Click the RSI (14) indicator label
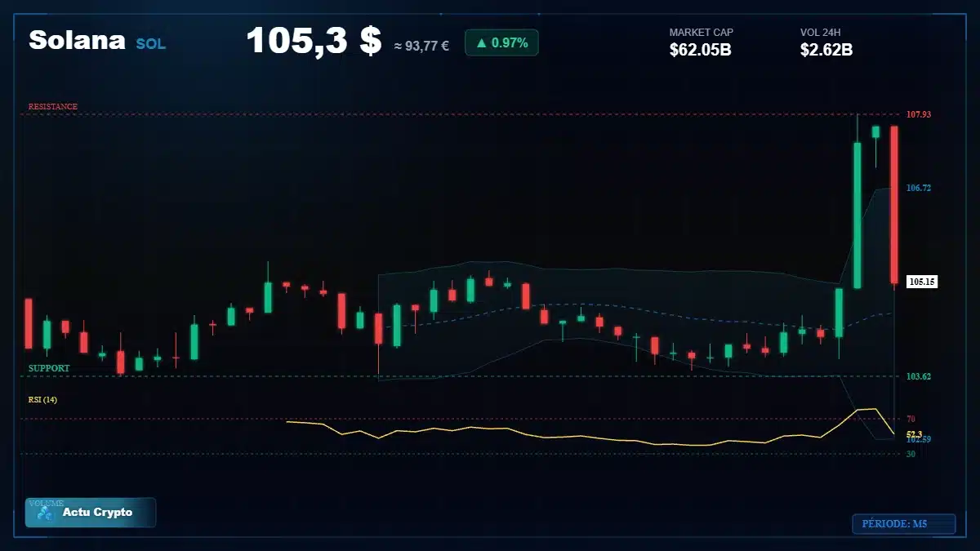The height and width of the screenshot is (551, 980). (42, 400)
